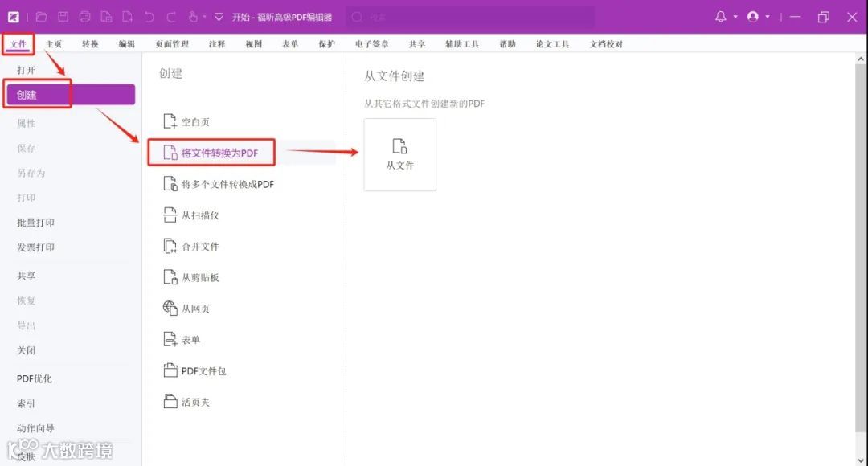Click the undo arrow icon
This screenshot has width=868, height=466.
click(x=149, y=17)
